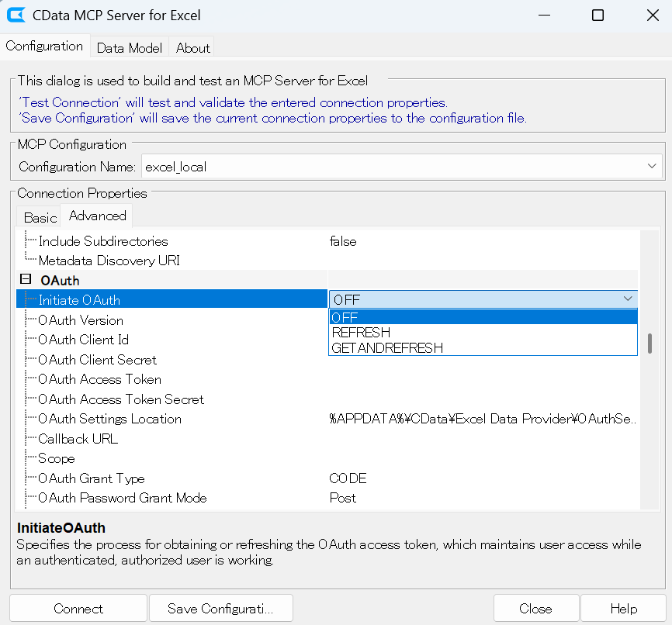This screenshot has height=625, width=672.
Task: Open the About tab
Action: pyautogui.click(x=193, y=47)
